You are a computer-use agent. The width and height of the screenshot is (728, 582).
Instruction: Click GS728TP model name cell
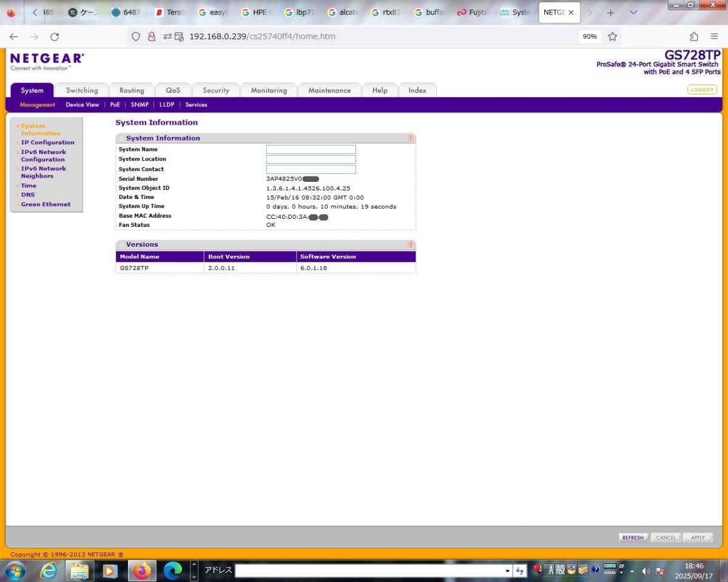click(x=134, y=268)
